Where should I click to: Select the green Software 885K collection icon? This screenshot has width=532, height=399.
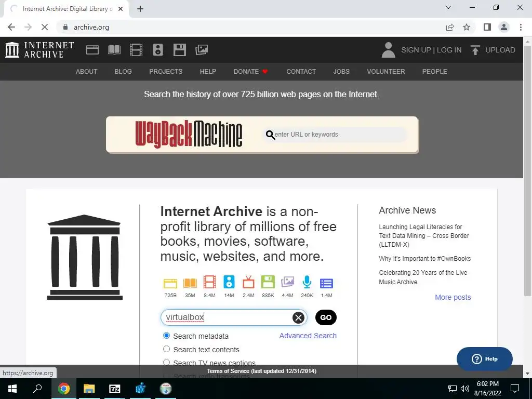pyautogui.click(x=268, y=282)
